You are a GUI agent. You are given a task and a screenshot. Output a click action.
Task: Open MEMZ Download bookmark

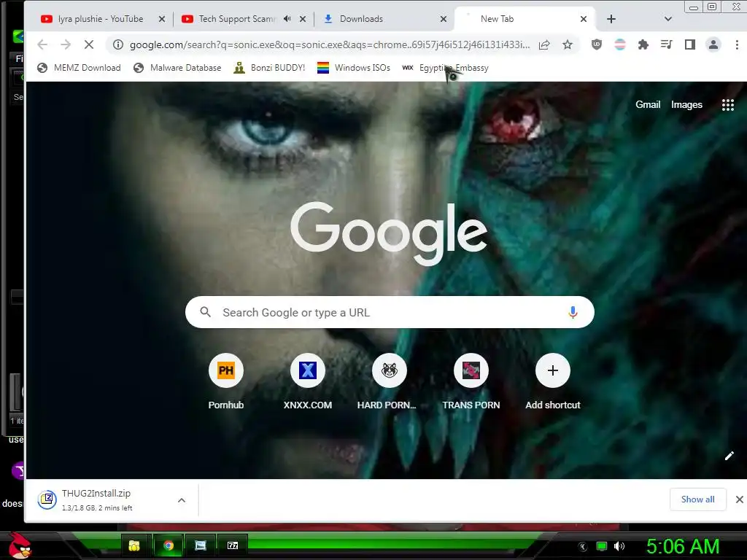[79, 68]
